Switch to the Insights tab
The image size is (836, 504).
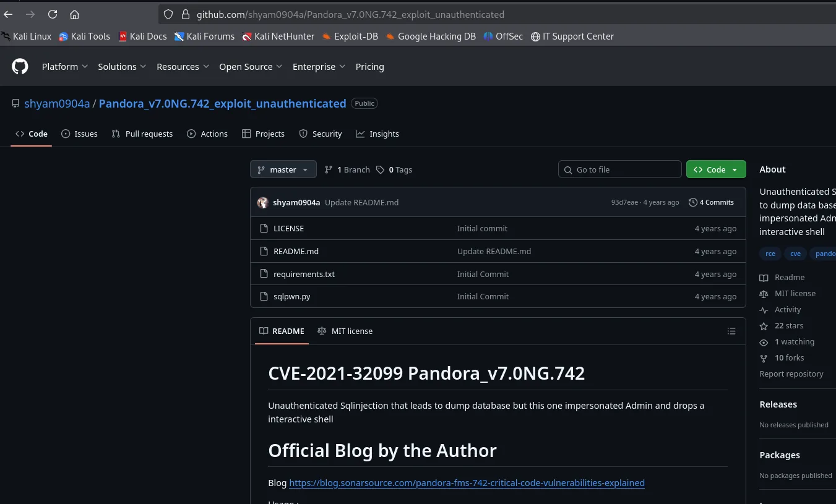tap(377, 134)
